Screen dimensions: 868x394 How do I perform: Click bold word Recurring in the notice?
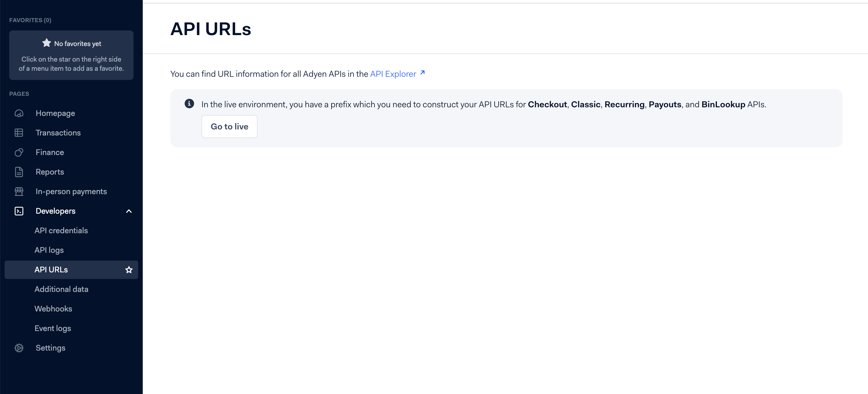(x=625, y=104)
